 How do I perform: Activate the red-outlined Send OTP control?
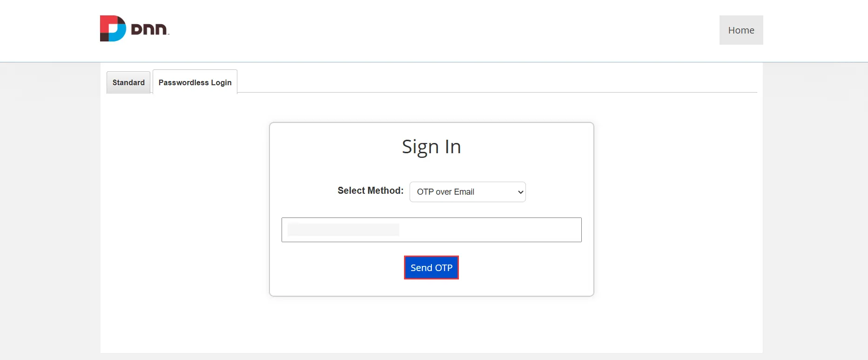431,267
